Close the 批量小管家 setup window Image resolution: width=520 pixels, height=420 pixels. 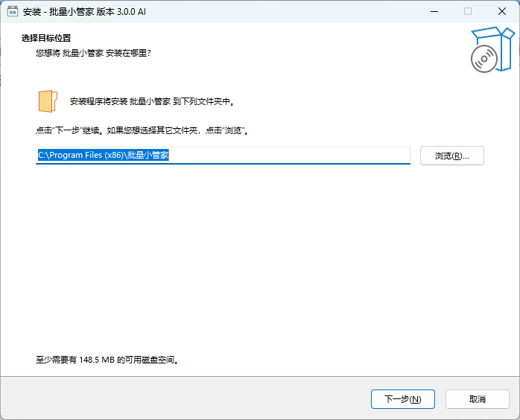pyautogui.click(x=502, y=11)
